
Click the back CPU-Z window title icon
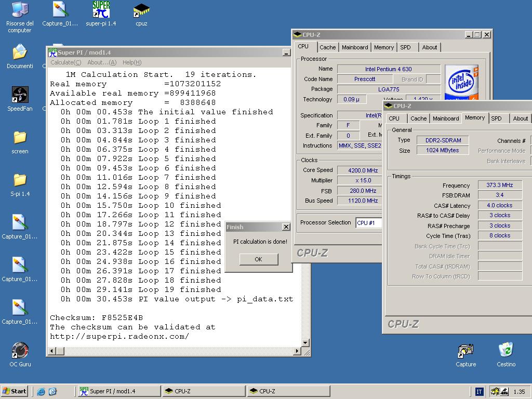298,35
